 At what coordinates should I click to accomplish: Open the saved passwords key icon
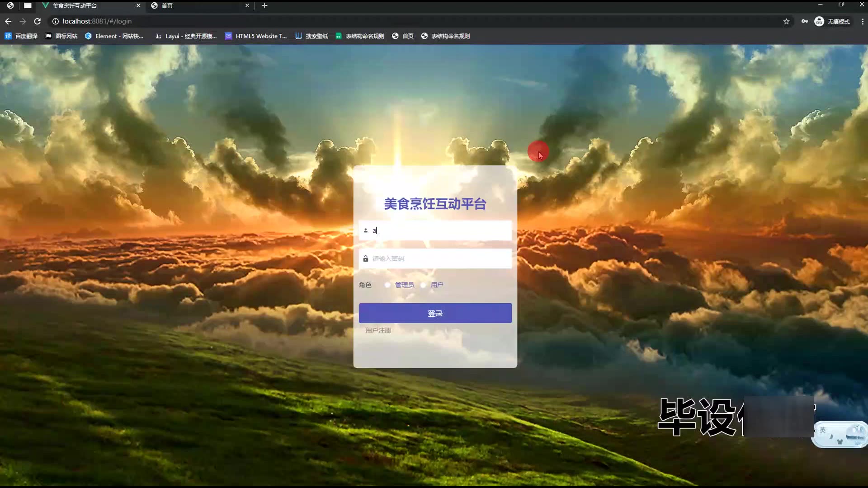(x=804, y=21)
